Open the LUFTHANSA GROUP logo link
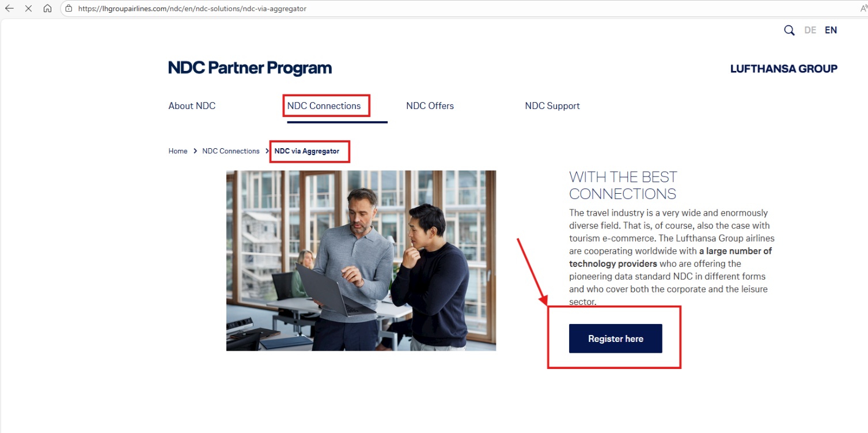The width and height of the screenshot is (868, 433). [x=783, y=69]
